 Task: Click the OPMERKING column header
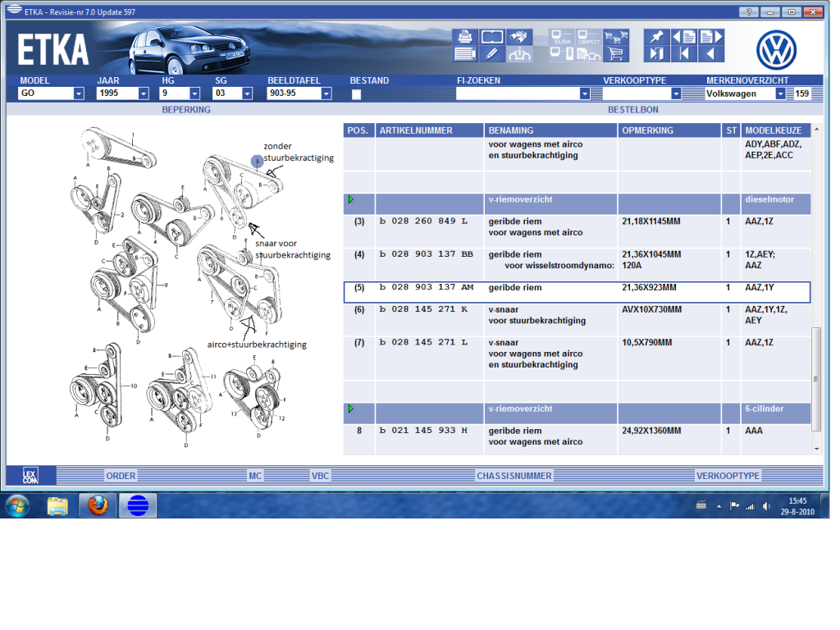click(x=669, y=130)
